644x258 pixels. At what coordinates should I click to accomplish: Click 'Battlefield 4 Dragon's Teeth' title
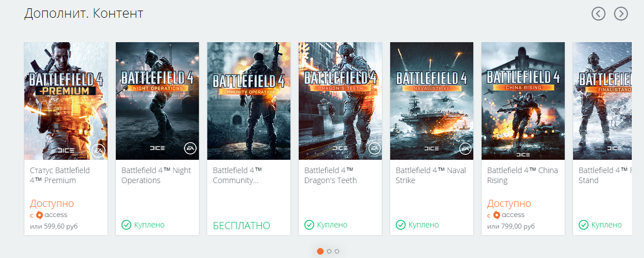(x=331, y=175)
